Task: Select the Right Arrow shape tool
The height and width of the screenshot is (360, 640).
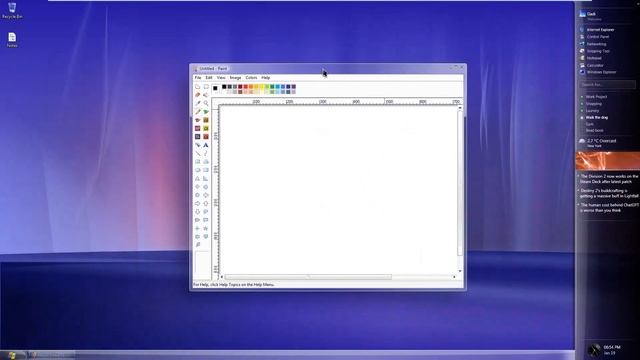Action: point(198,203)
